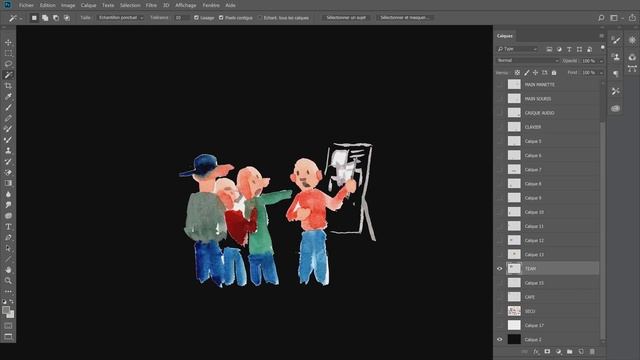Filter layers by adjustment layers icon

559,49
